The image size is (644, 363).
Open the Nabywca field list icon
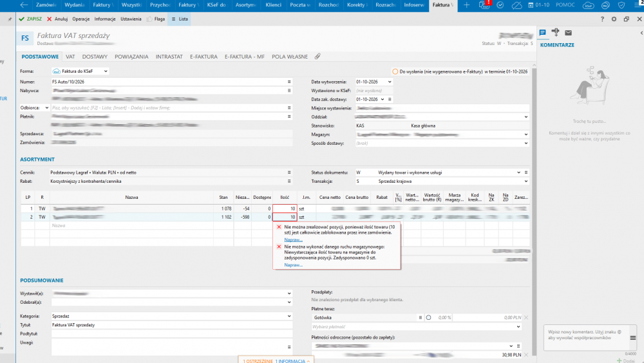click(289, 90)
